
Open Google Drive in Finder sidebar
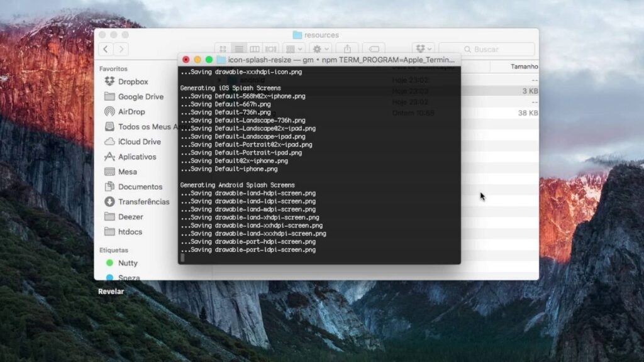(140, 96)
